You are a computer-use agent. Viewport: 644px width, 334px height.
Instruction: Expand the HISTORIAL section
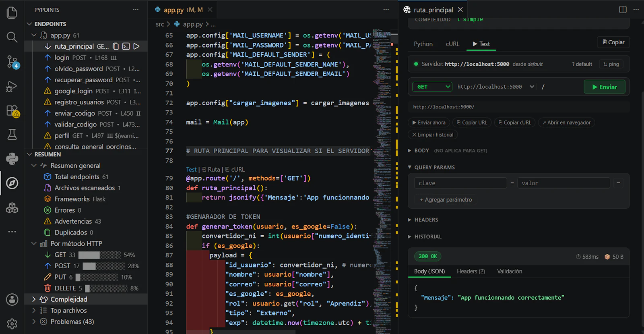pyautogui.click(x=425, y=237)
